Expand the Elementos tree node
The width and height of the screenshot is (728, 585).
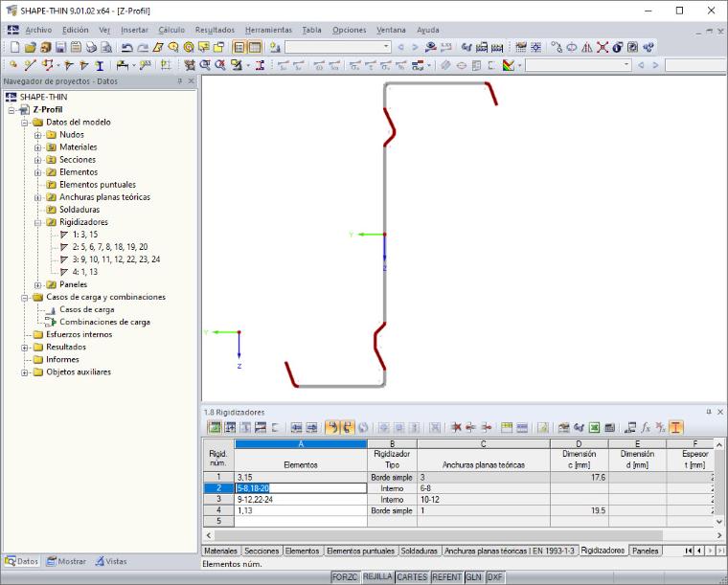pos(38,172)
